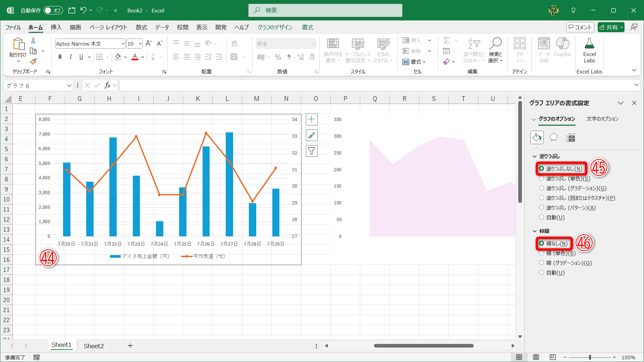Click the Copilot ribbon icon
Viewport: 644px width, 362px height.
tap(562, 48)
